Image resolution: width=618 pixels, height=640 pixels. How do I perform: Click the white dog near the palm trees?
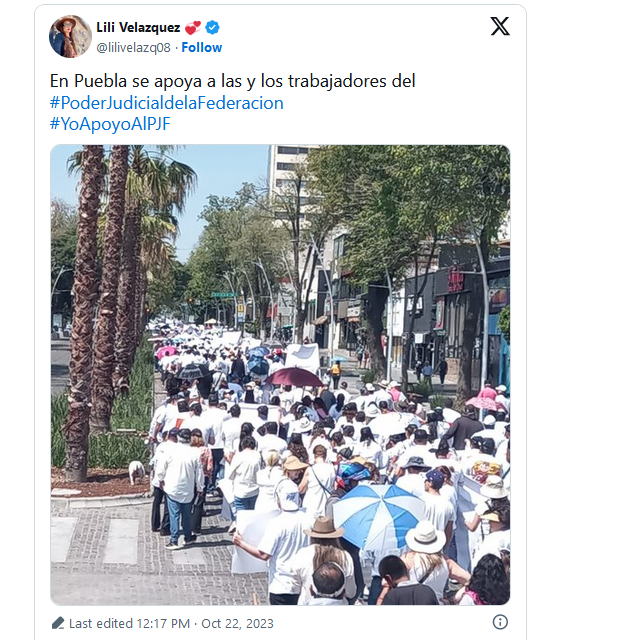(x=136, y=471)
